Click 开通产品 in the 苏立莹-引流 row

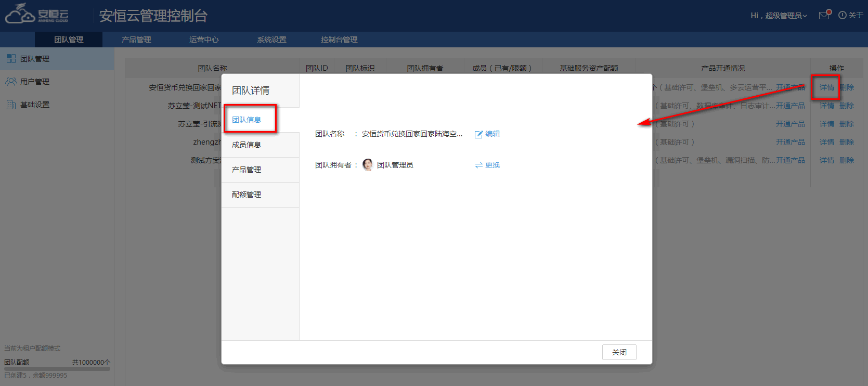[x=791, y=124]
